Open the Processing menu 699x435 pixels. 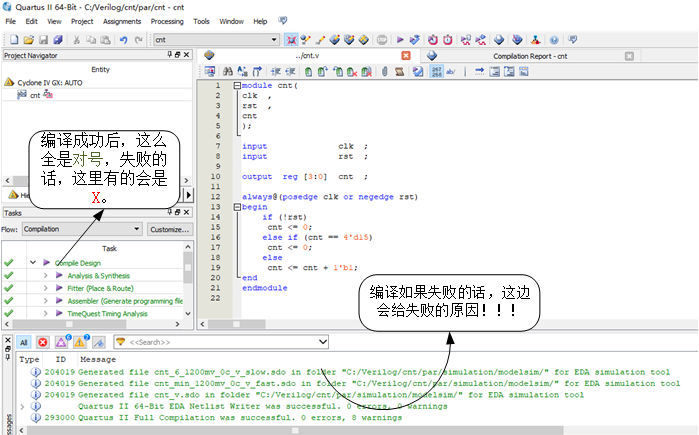(x=167, y=21)
